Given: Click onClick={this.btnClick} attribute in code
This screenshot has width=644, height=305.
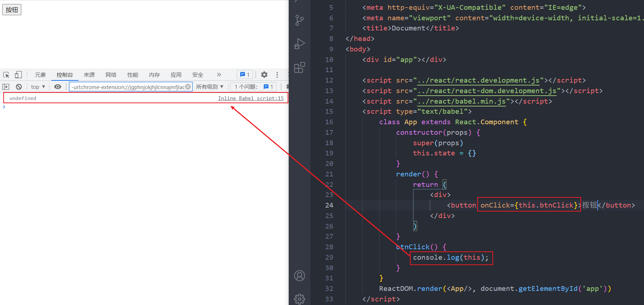Looking at the screenshot, I should [529, 205].
